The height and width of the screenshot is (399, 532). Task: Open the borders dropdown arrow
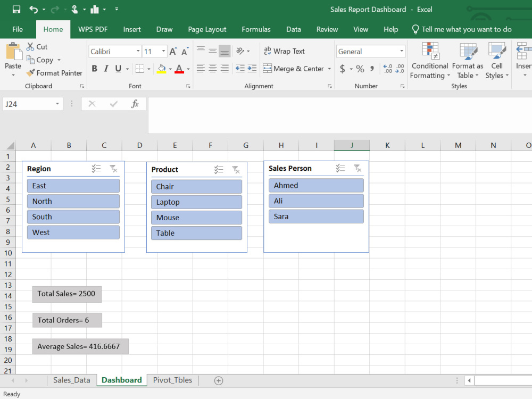(149, 69)
